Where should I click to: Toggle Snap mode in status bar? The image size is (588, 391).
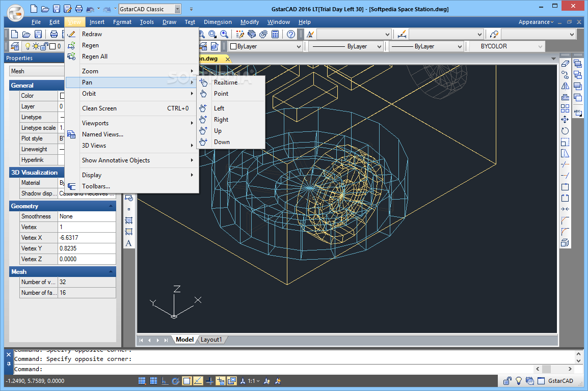pos(142,381)
